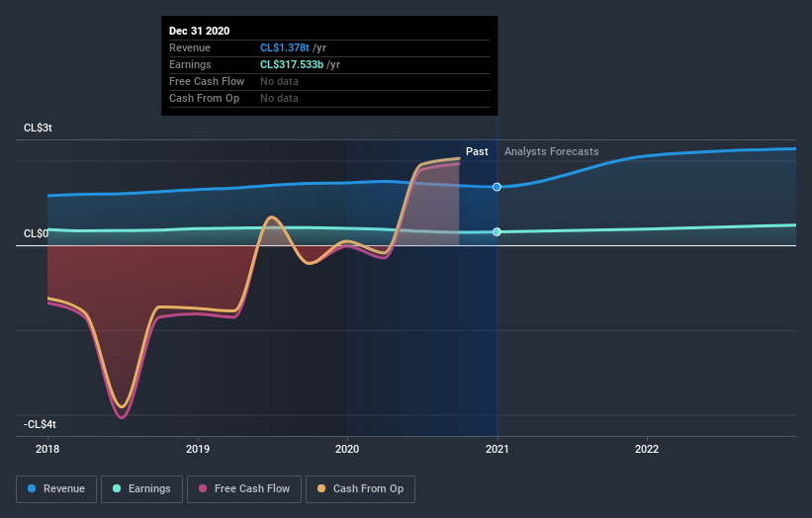Screen dimensions: 812x518
Task: Click the Cash From Op row in tooltip
Action: coord(329,98)
